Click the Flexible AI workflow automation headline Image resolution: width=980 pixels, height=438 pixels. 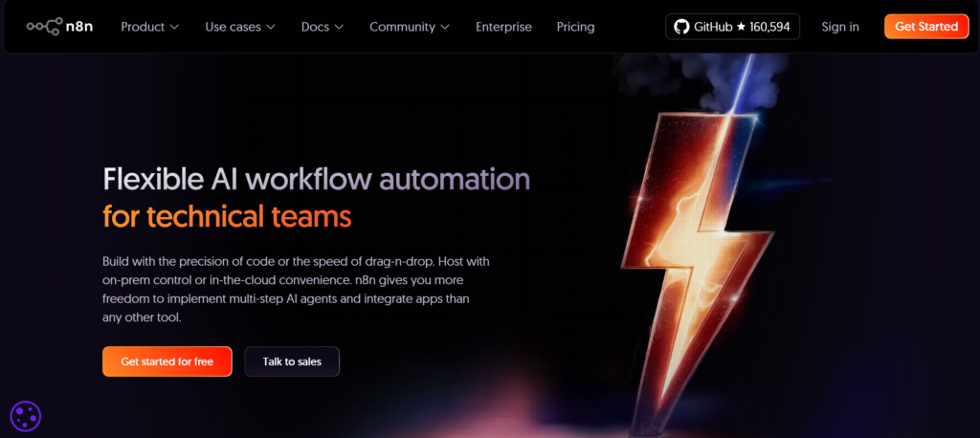[316, 179]
